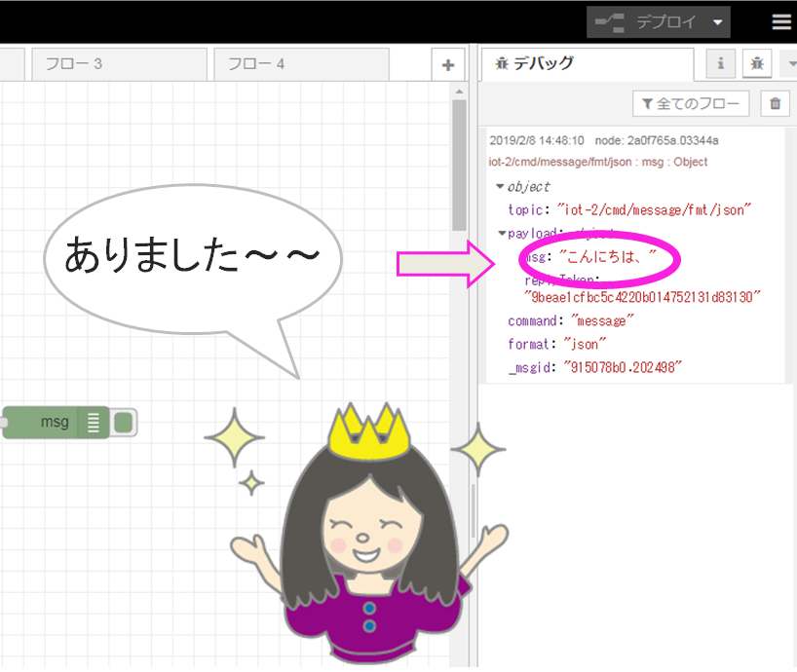Click the msg debug node list icon
This screenshot has width=797, height=672.
(x=93, y=422)
